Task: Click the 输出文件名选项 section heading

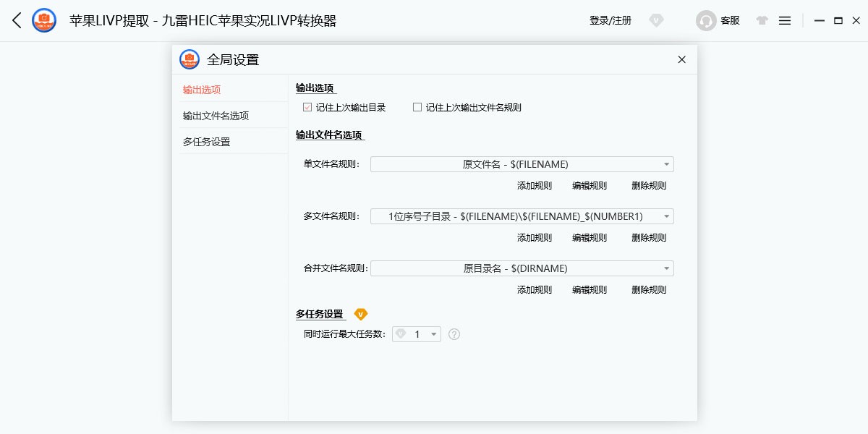Action: pyautogui.click(x=328, y=135)
